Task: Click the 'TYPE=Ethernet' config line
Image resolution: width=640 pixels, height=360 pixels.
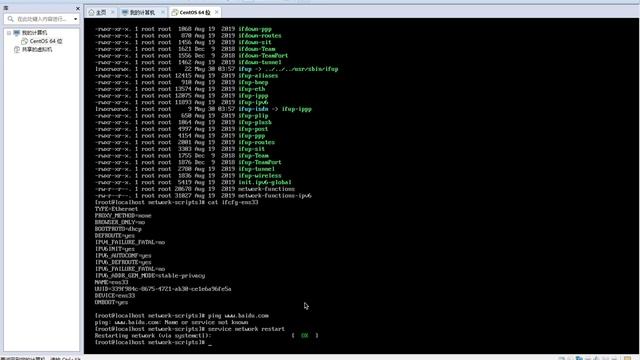Action: [x=116, y=209]
